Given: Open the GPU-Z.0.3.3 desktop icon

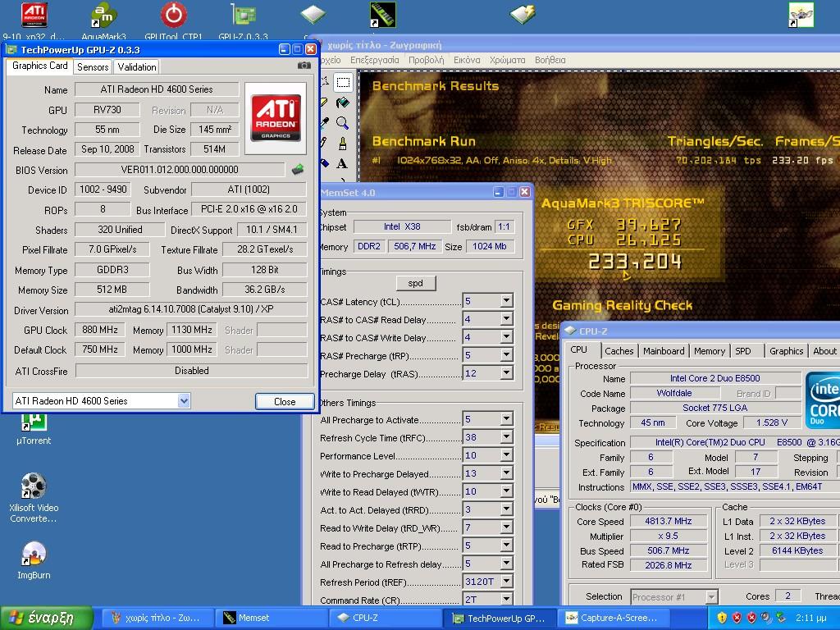Looking at the screenshot, I should coord(243,21).
